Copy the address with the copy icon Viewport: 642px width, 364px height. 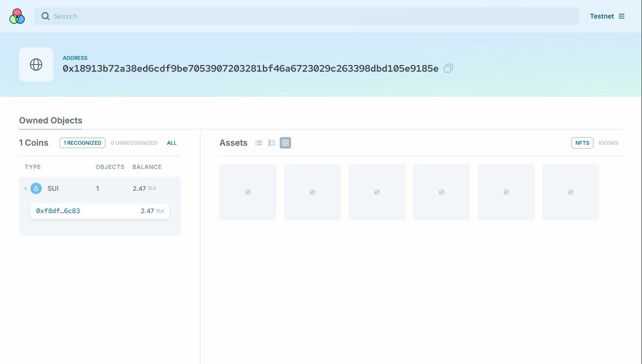pyautogui.click(x=448, y=68)
